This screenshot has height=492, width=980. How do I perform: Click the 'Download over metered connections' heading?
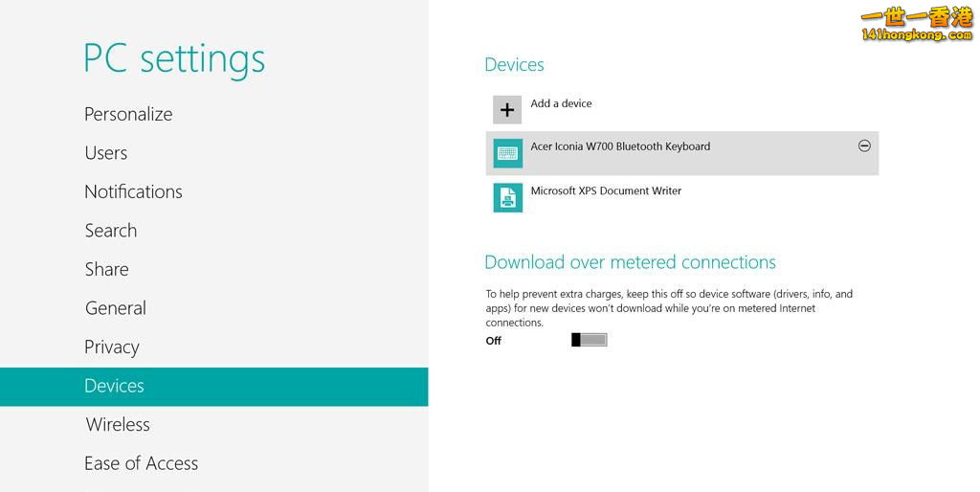click(x=630, y=262)
